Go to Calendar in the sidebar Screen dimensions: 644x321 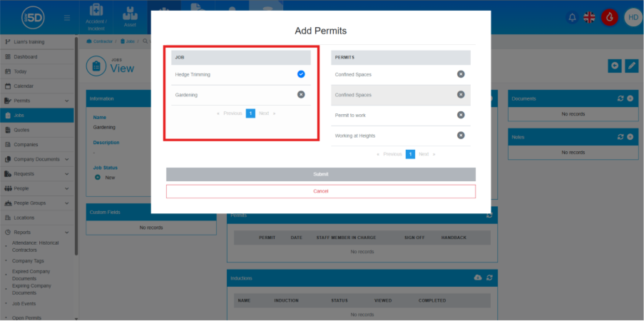click(x=24, y=86)
